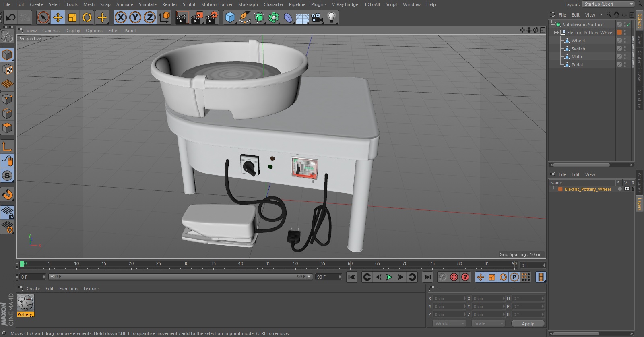Open the MoGraph menu
This screenshot has height=337, width=644.
point(248,4)
